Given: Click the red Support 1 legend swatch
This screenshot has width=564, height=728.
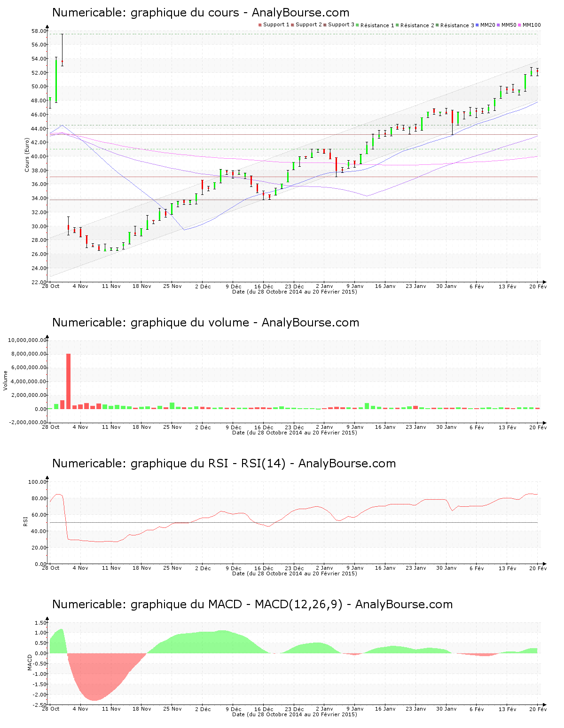Looking at the screenshot, I should coord(260,25).
